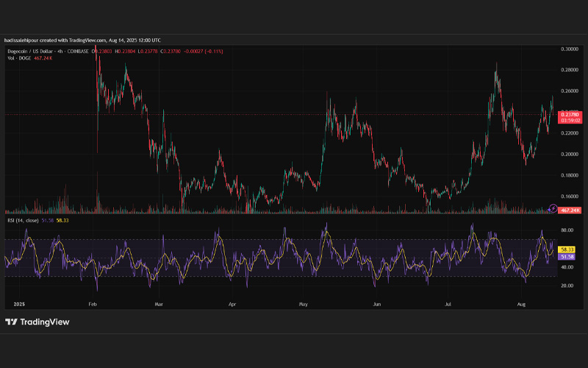Click the Jun label on time axis
The width and height of the screenshot is (588, 368).
click(377, 304)
